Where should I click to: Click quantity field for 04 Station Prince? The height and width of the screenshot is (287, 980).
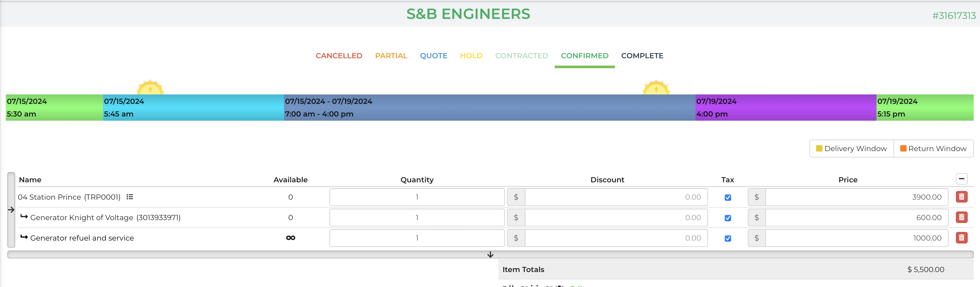click(x=417, y=197)
